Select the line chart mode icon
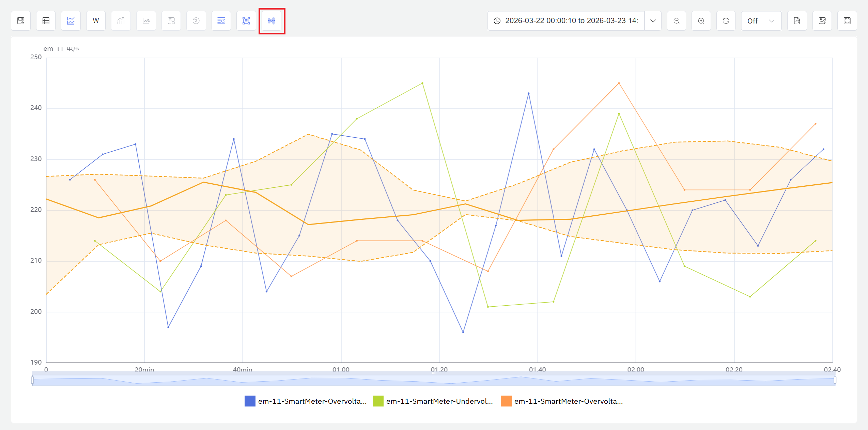 coord(71,21)
